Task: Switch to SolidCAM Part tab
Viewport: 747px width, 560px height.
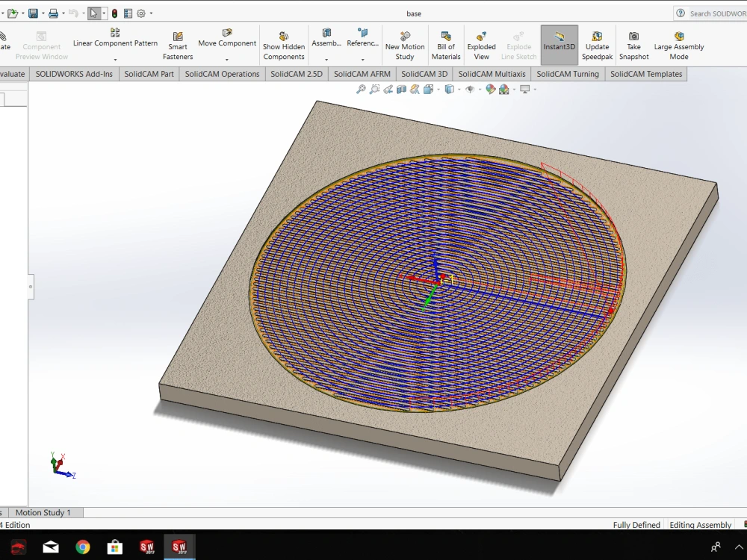Action: coord(149,74)
